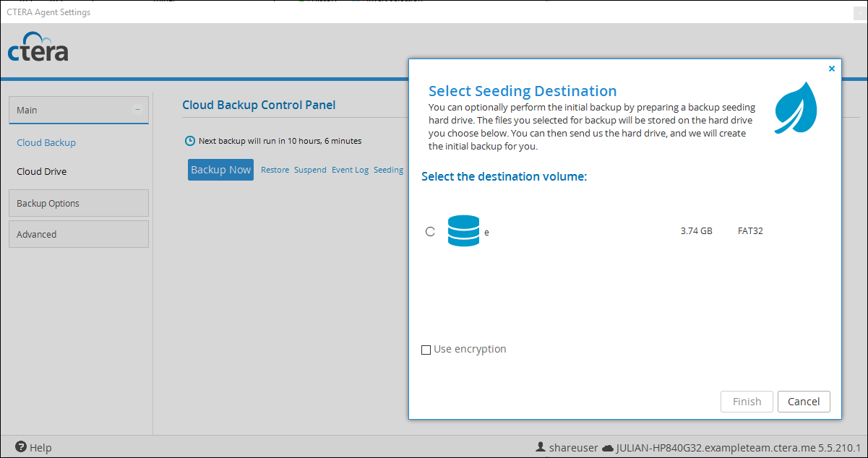868x458 pixels.
Task: Click the 'Next backup will run' status text
Action: click(x=280, y=141)
